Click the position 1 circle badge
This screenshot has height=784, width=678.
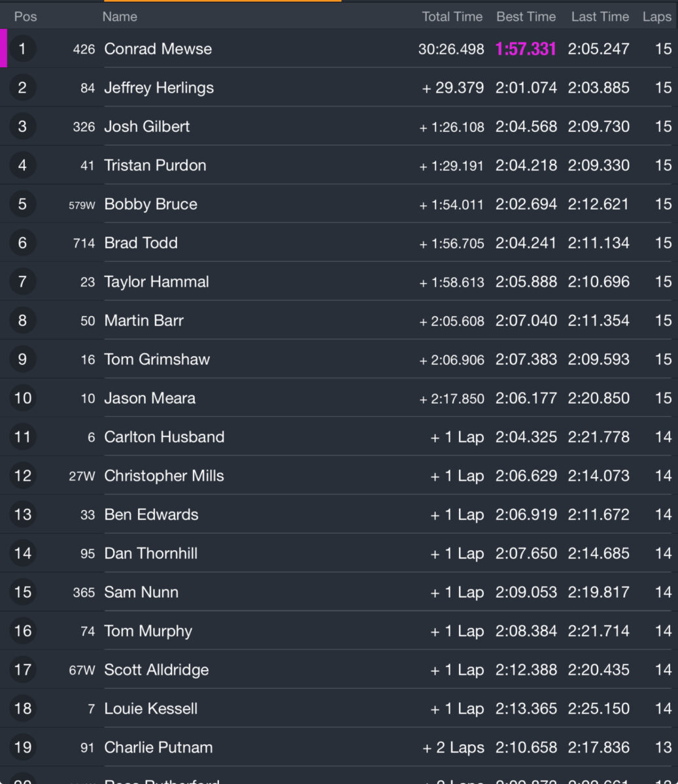coord(22,49)
